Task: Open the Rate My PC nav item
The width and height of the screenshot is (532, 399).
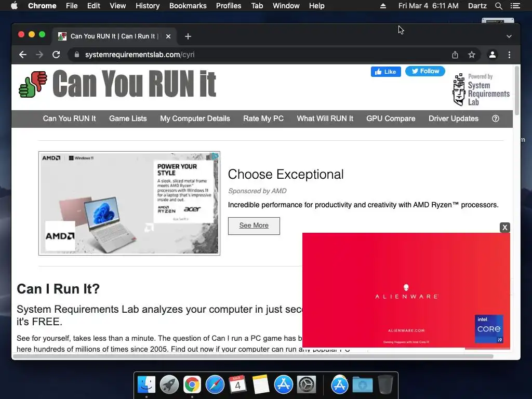Action: [263, 118]
